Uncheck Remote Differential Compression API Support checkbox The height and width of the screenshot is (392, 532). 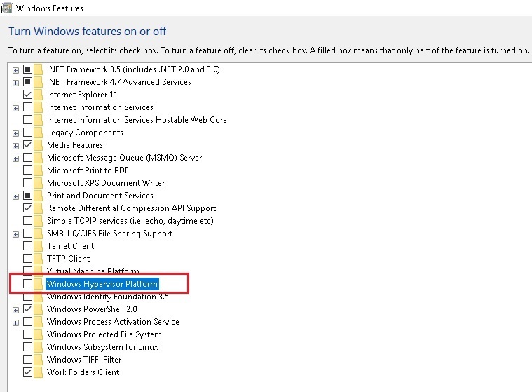point(28,208)
